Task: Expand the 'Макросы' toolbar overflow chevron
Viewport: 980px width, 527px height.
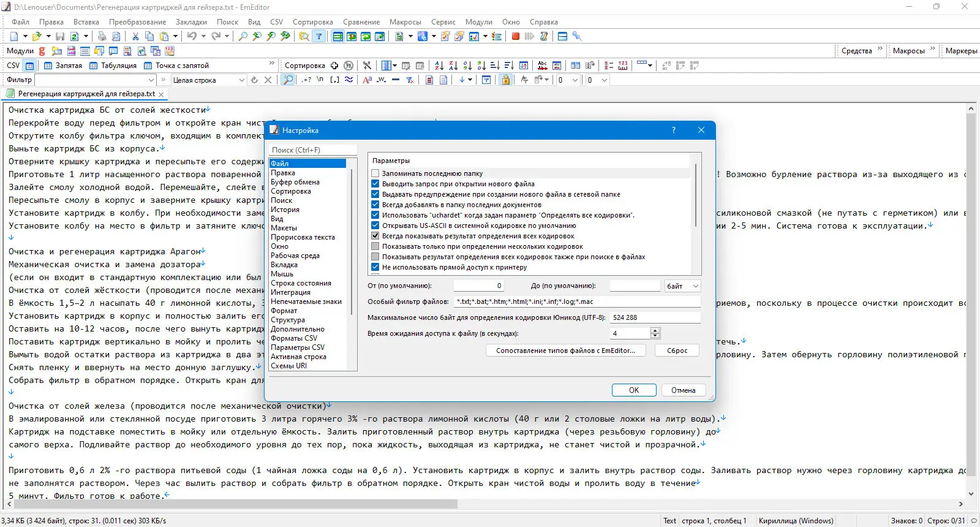Action: 933,49
